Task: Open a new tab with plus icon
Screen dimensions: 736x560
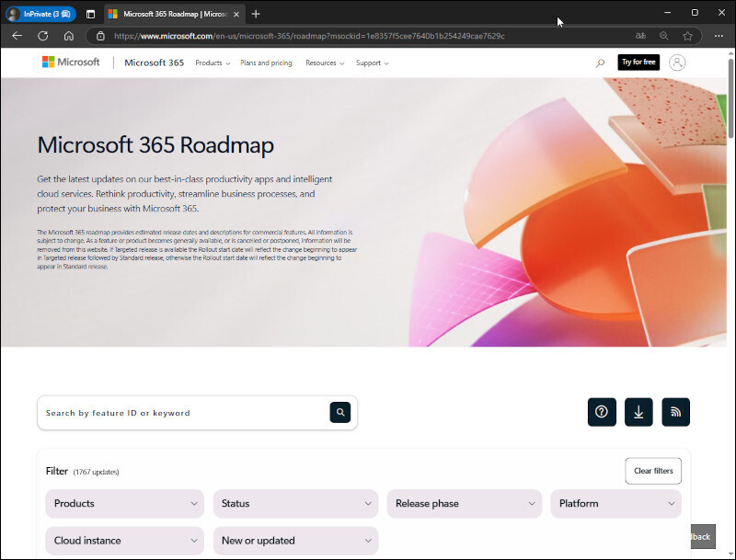Action: 256,14
